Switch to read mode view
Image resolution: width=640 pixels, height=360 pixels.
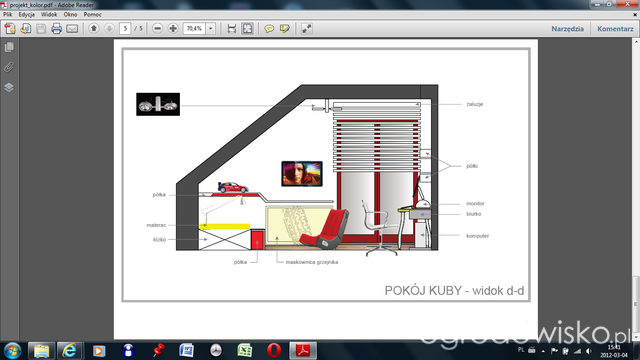click(x=307, y=29)
